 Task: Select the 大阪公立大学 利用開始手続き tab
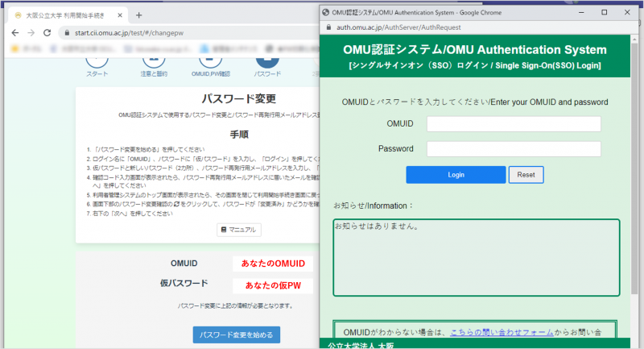(66, 15)
